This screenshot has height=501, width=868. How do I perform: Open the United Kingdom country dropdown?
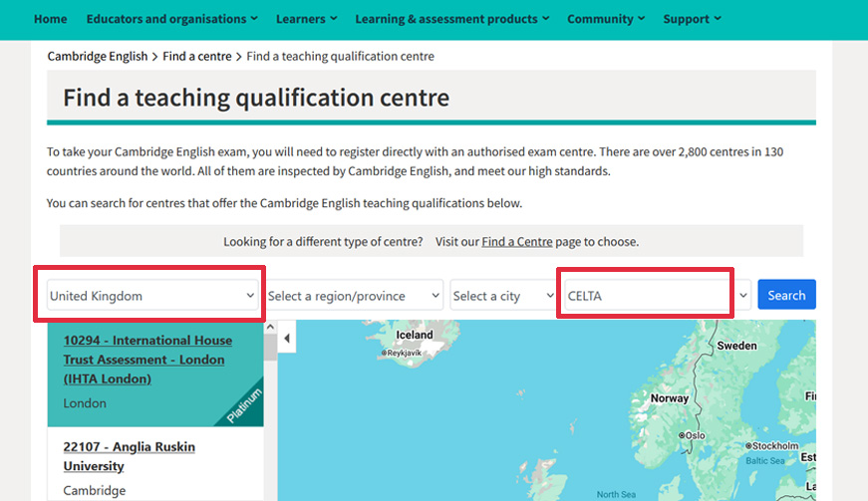click(x=152, y=296)
